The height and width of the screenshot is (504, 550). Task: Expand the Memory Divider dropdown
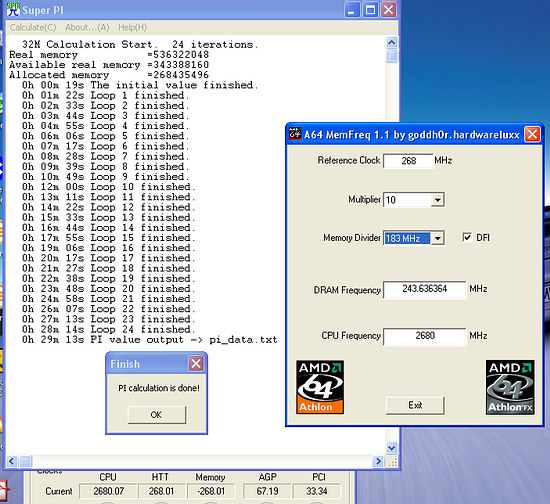click(437, 238)
